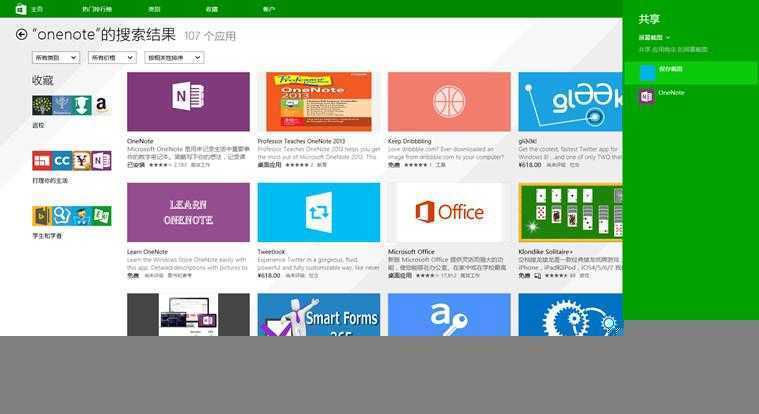Choose OneNote icon in Share panel
Viewport: 759px width, 414px height.
click(647, 96)
